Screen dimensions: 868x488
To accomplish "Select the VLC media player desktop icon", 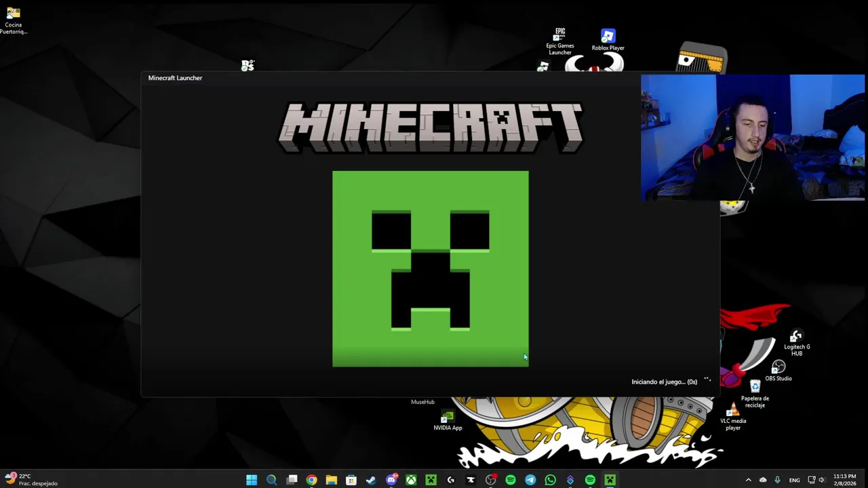I will click(733, 417).
